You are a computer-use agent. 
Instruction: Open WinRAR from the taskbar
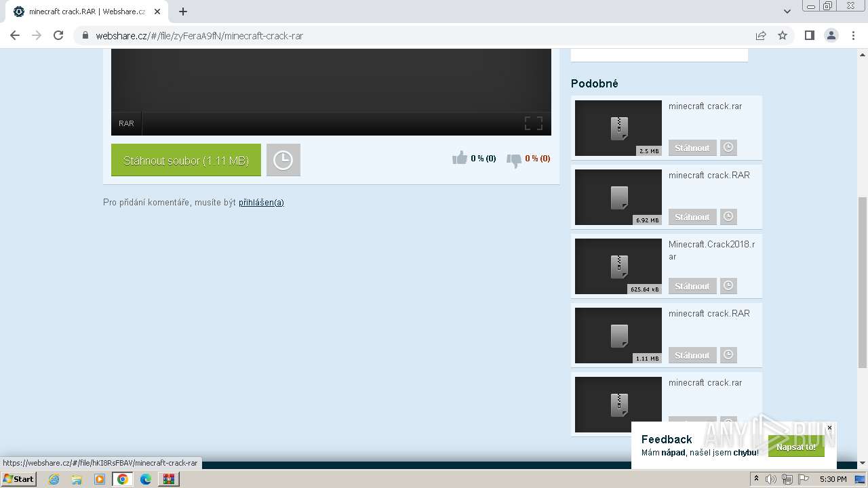pyautogui.click(x=168, y=479)
